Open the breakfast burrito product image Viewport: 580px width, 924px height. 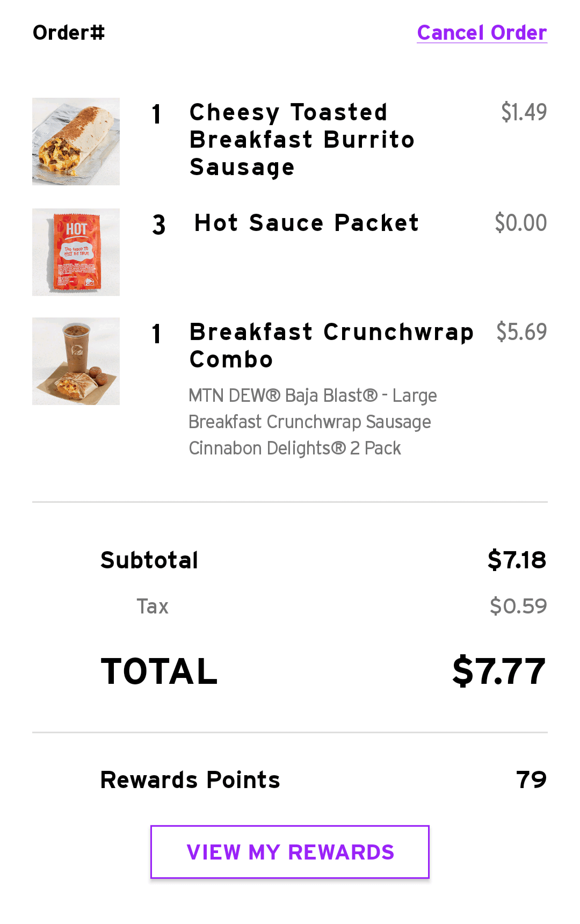[x=76, y=141]
